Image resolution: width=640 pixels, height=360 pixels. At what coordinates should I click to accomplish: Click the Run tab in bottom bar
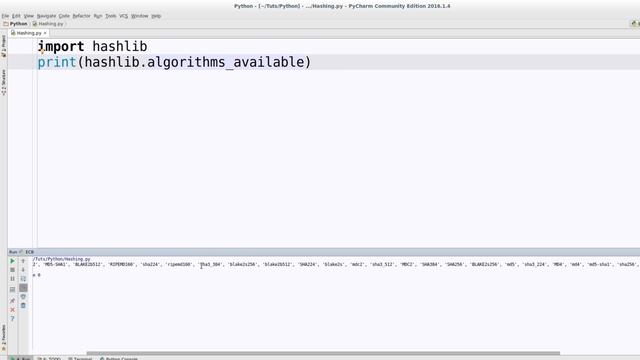pyautogui.click(x=20, y=358)
